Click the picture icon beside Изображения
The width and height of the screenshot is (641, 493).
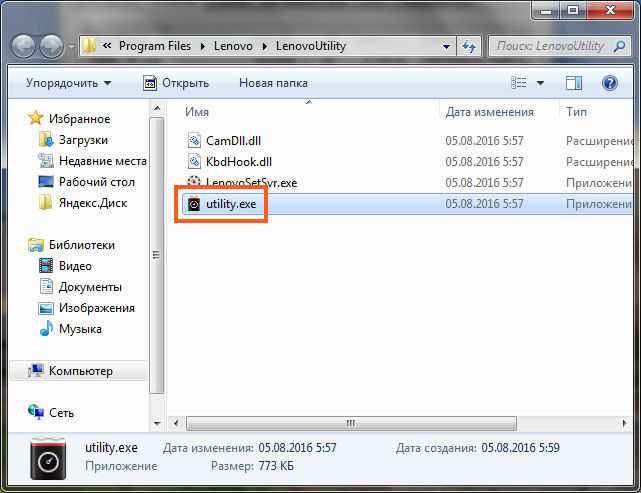coord(46,308)
